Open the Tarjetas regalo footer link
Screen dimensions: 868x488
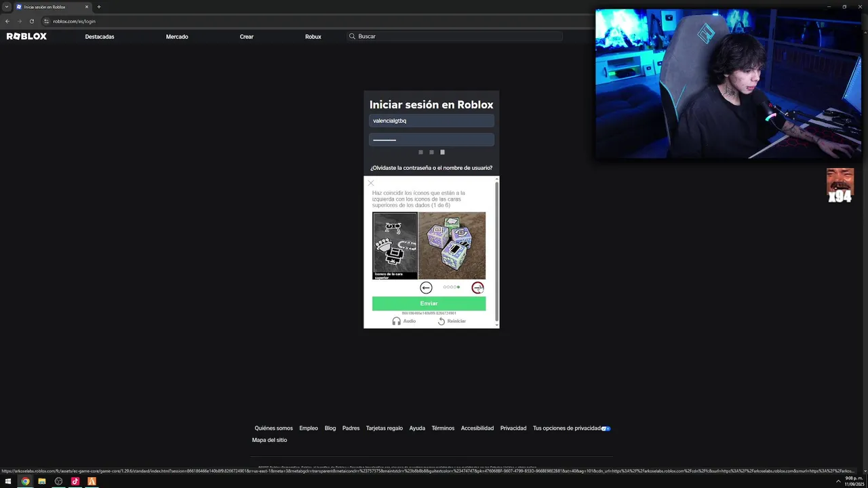pyautogui.click(x=384, y=428)
